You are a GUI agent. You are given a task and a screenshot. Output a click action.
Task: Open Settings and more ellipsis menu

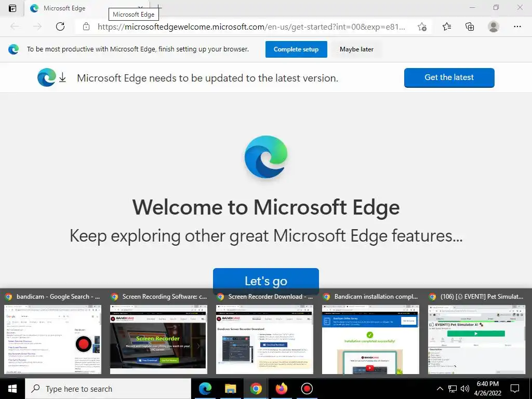[517, 26]
